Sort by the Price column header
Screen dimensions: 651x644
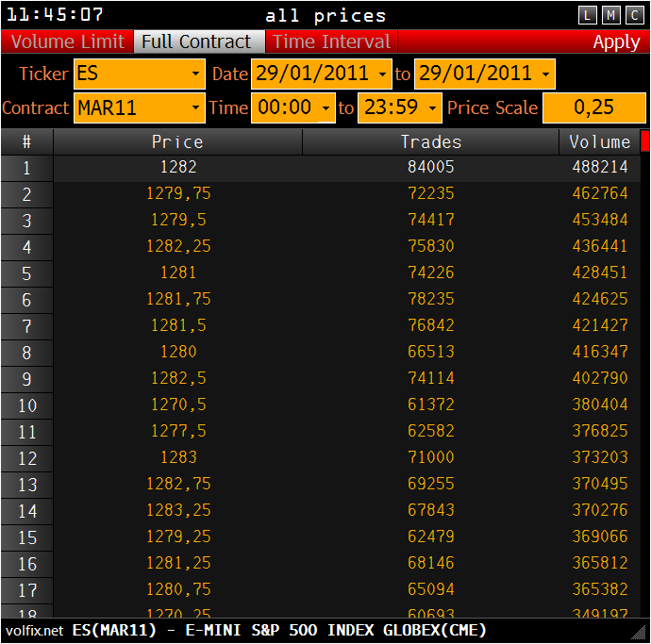pyautogui.click(x=177, y=142)
